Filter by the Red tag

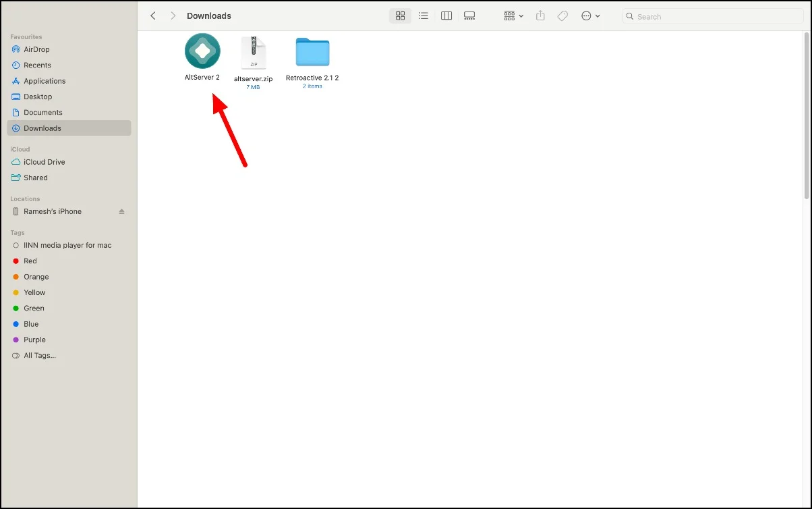pos(69,261)
